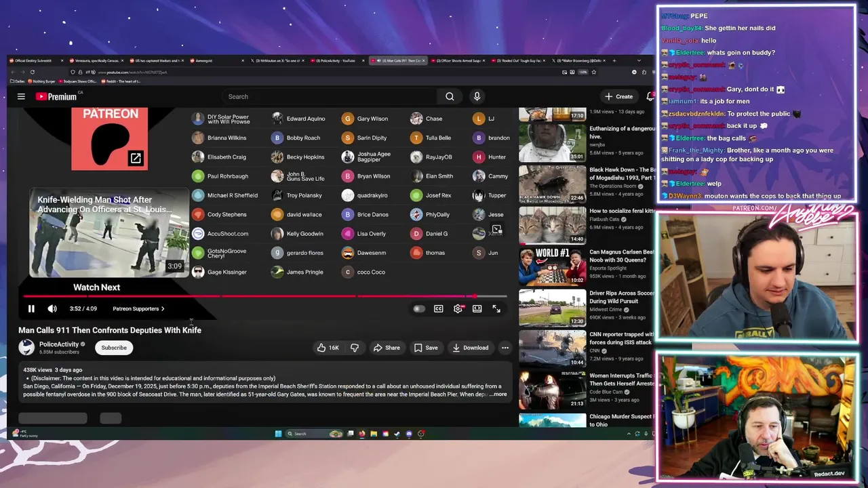This screenshot has height=488, width=868.
Task: Switch to PoliceActivity - YouTube tab
Action: tap(337, 60)
